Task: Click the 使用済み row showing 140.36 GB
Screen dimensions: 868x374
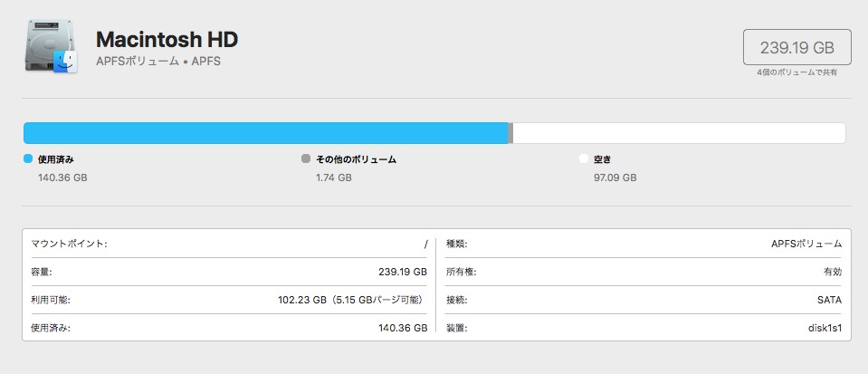Action: tap(229, 328)
